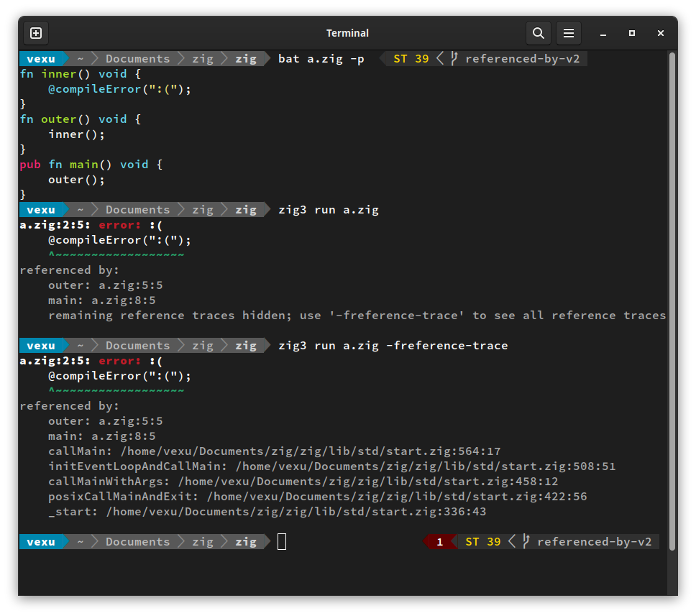
Task: Open the terminal search with magnifier icon
Action: click(x=538, y=33)
